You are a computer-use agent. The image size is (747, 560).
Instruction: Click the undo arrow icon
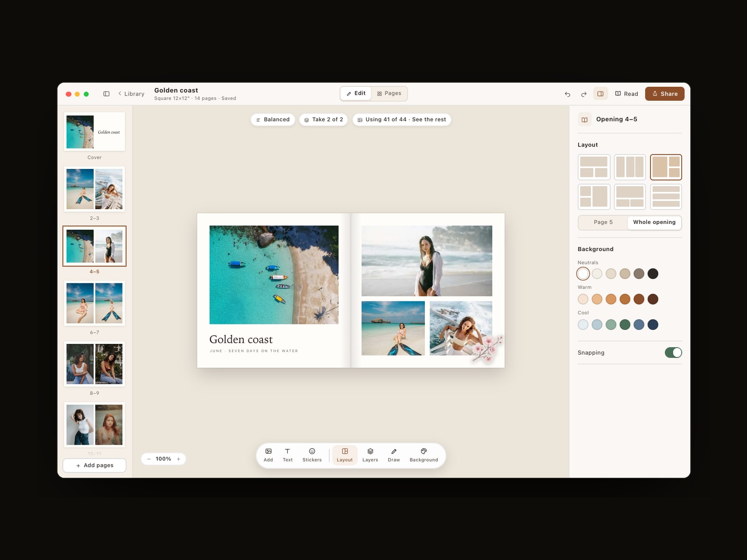click(568, 94)
